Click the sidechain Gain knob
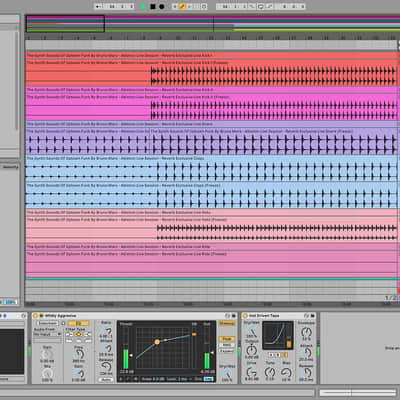Image resolution: width=400 pixels, height=400 pixels. [47, 354]
